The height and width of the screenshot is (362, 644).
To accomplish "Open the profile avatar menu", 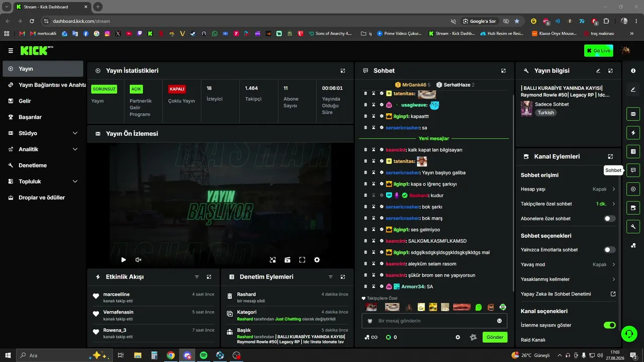I will coord(626,50).
